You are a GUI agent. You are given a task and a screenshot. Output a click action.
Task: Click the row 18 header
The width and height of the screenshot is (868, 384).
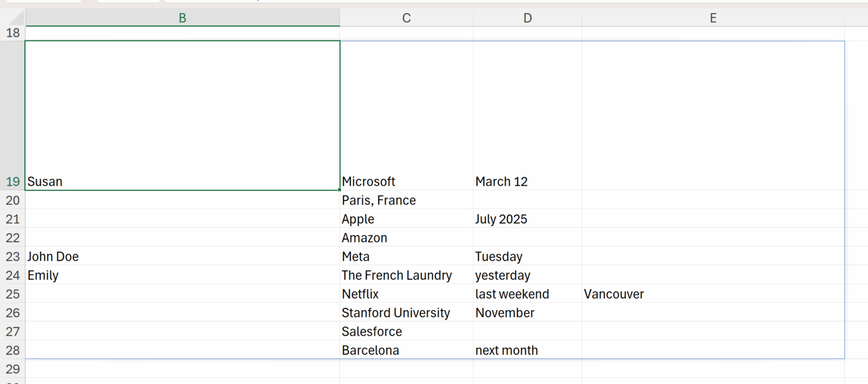click(12, 33)
